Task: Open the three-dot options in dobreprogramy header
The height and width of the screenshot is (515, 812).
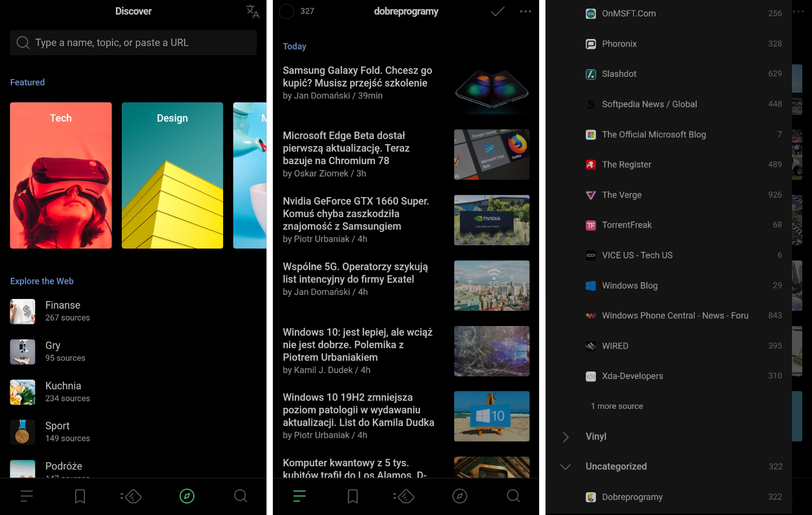Action: 525,11
